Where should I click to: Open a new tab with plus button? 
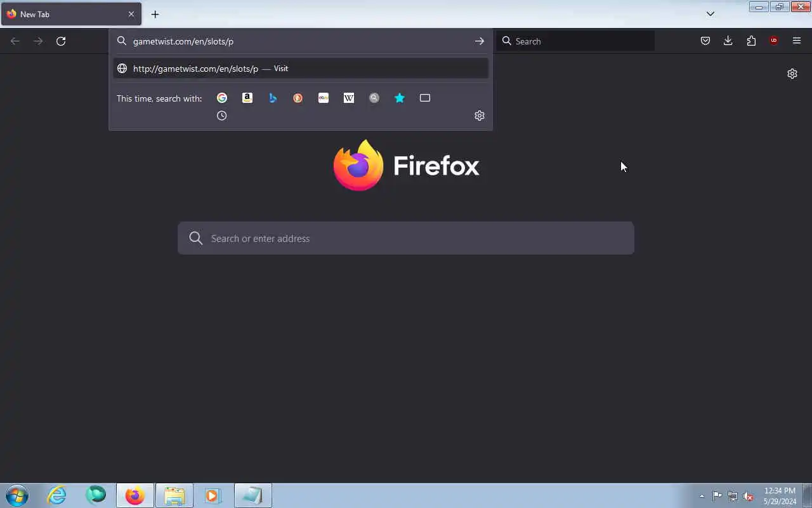[x=155, y=14]
